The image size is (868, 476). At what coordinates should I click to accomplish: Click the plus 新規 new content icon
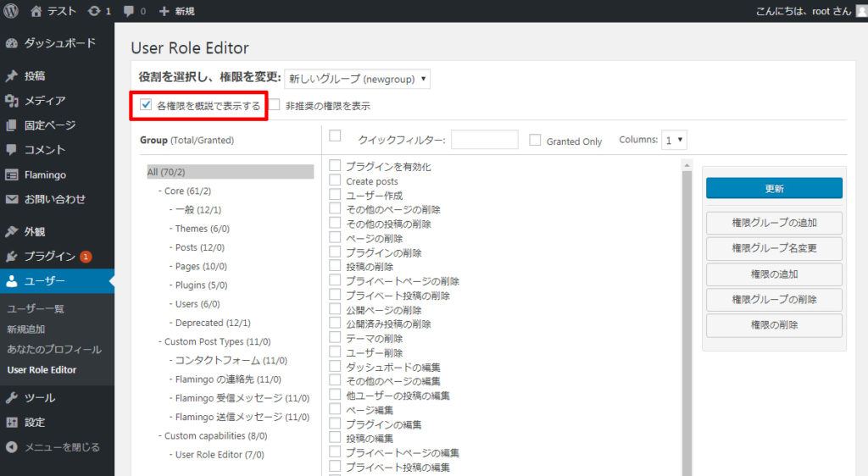pyautogui.click(x=164, y=11)
